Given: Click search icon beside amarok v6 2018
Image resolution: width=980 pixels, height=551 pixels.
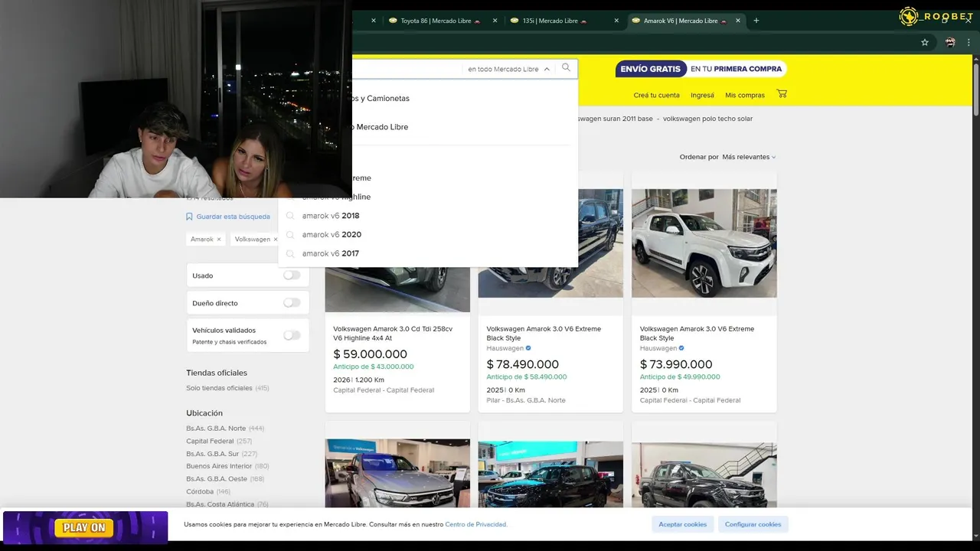Looking at the screenshot, I should tap(290, 216).
